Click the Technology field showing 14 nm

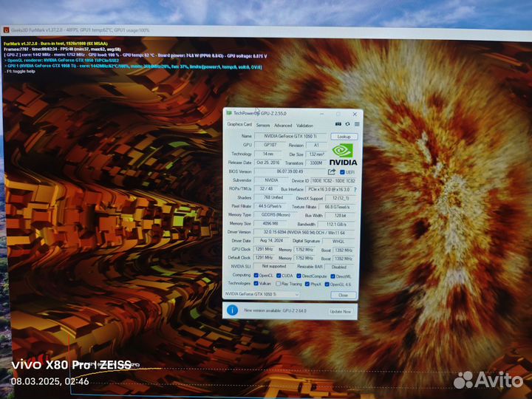tap(268, 154)
